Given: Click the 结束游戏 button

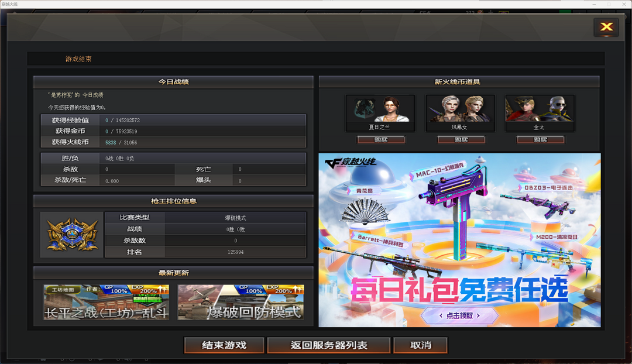Looking at the screenshot, I should click(x=224, y=345).
